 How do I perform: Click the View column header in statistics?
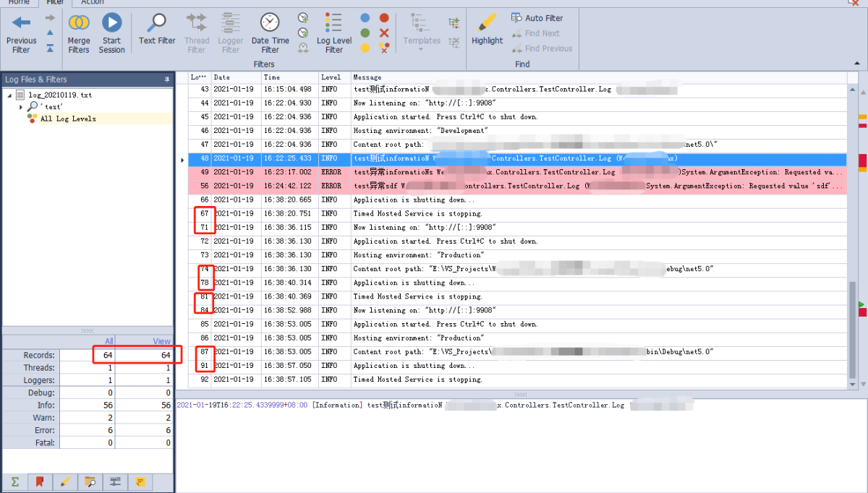[144, 341]
